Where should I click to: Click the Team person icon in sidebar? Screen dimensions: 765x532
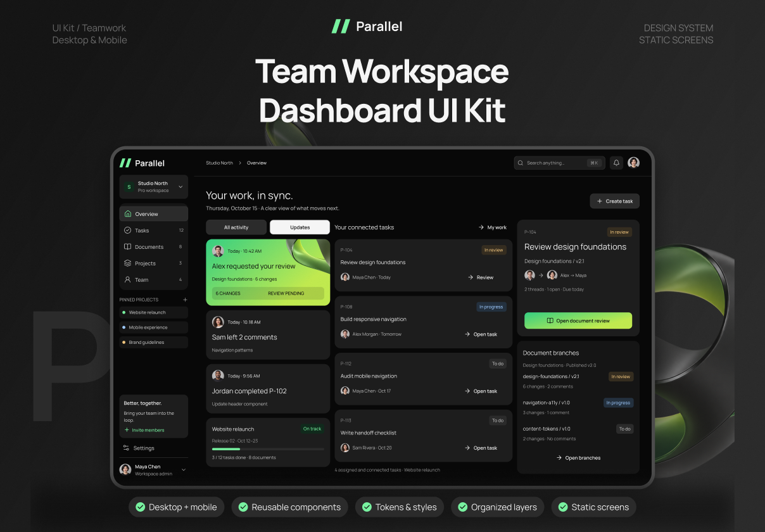[x=128, y=280]
